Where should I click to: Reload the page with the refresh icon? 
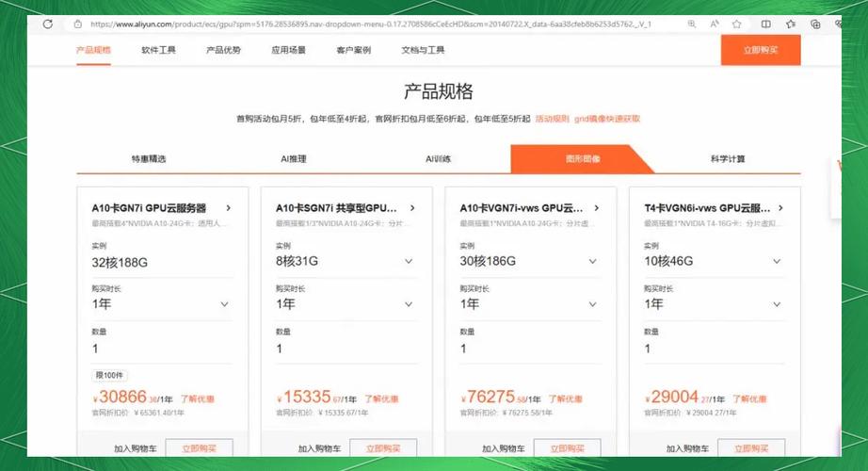click(48, 24)
